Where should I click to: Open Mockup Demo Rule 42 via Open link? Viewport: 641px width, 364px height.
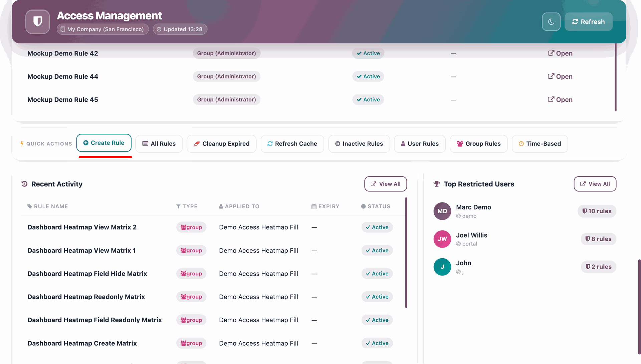pyautogui.click(x=560, y=53)
